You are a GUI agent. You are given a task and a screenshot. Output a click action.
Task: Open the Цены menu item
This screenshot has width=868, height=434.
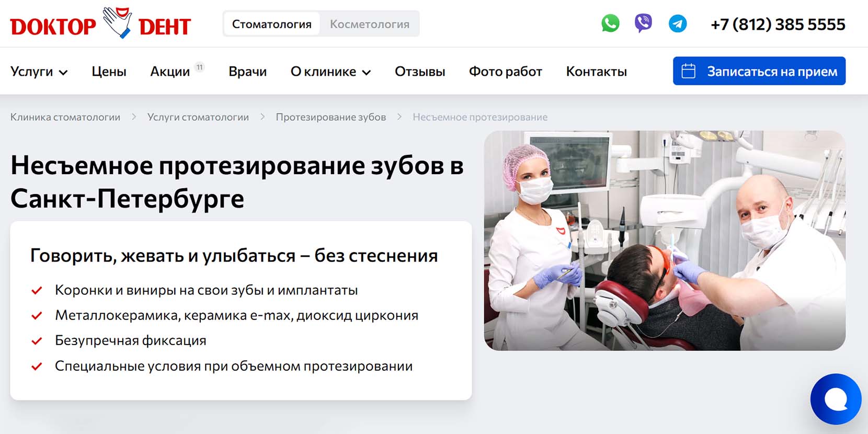109,72
